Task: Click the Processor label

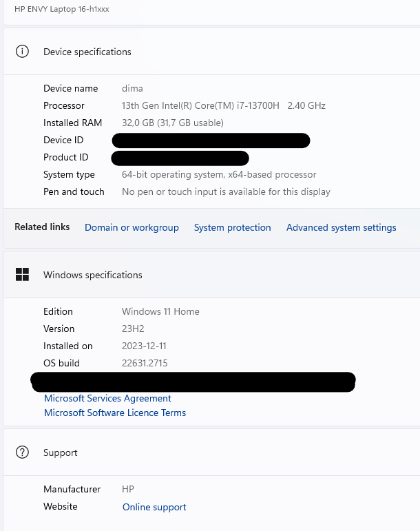Action: (x=63, y=105)
